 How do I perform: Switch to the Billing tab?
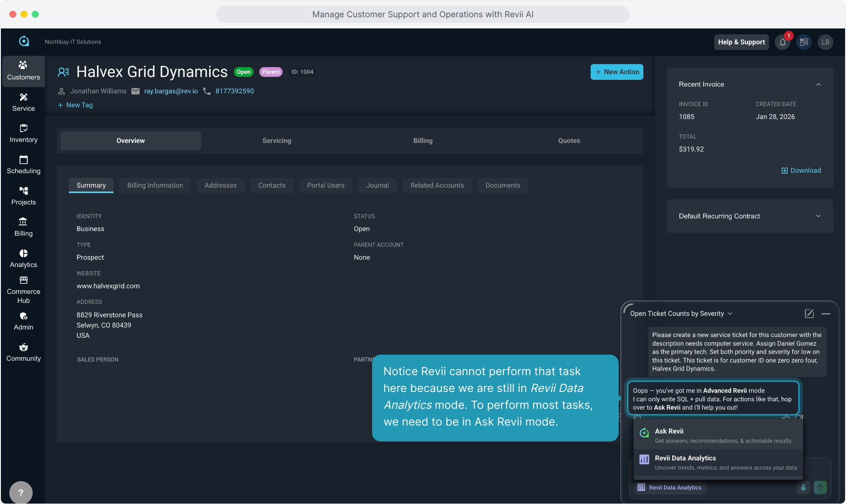tap(423, 140)
